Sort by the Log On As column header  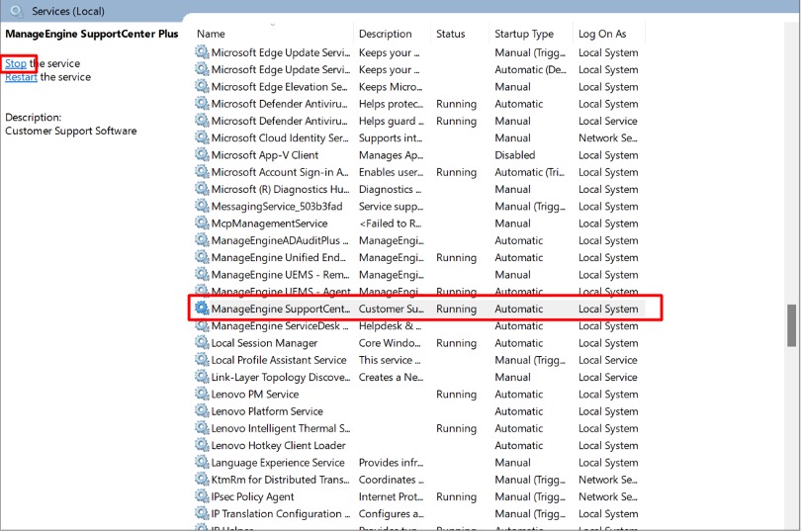click(602, 34)
